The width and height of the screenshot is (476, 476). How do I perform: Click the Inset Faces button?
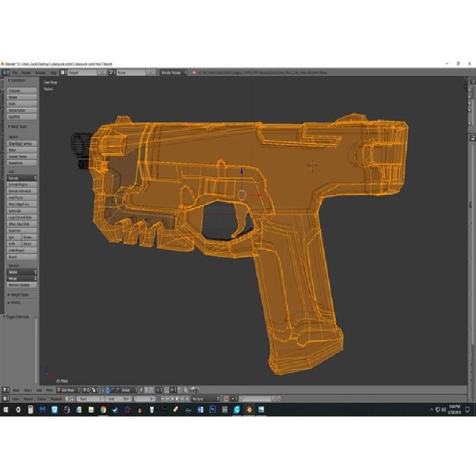pos(22,198)
